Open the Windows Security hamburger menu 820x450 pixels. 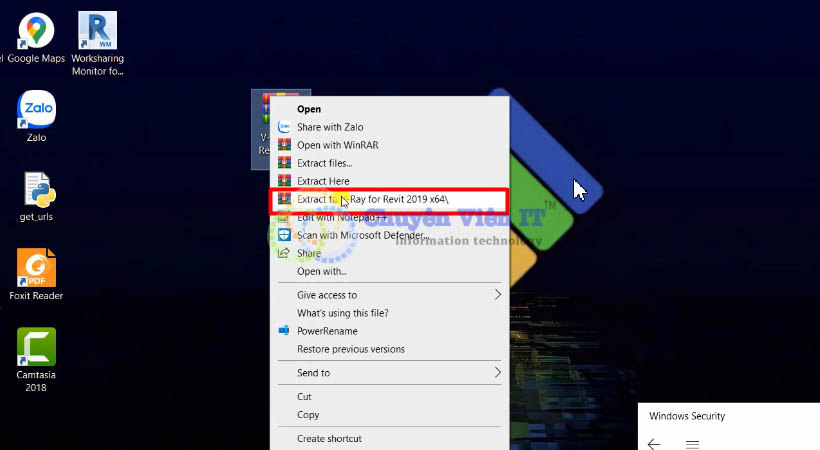692,443
